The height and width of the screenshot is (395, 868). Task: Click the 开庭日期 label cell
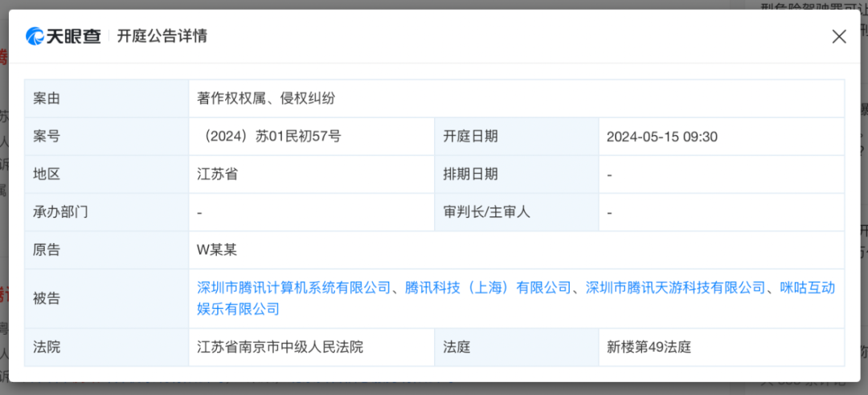pos(517,136)
